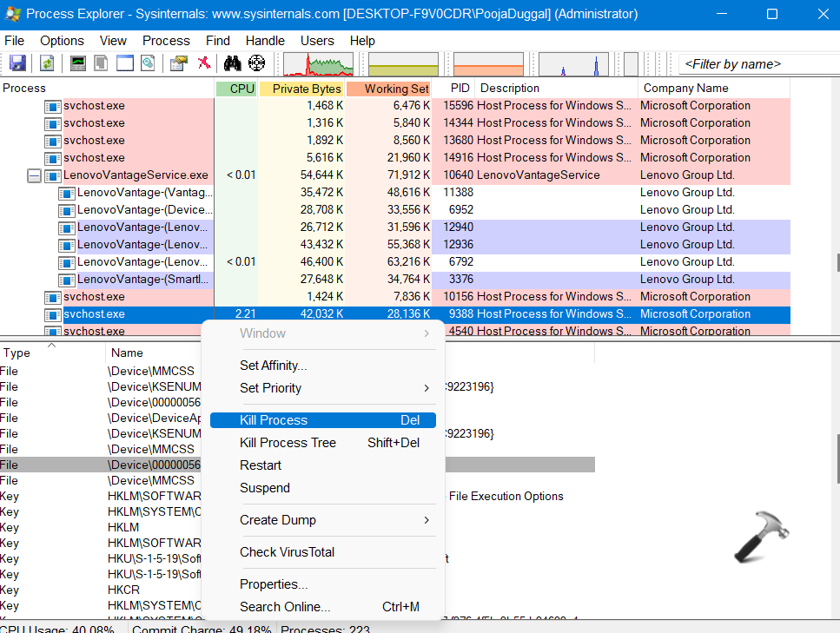
Task: Open the Options menu in the menu bar
Action: (62, 41)
